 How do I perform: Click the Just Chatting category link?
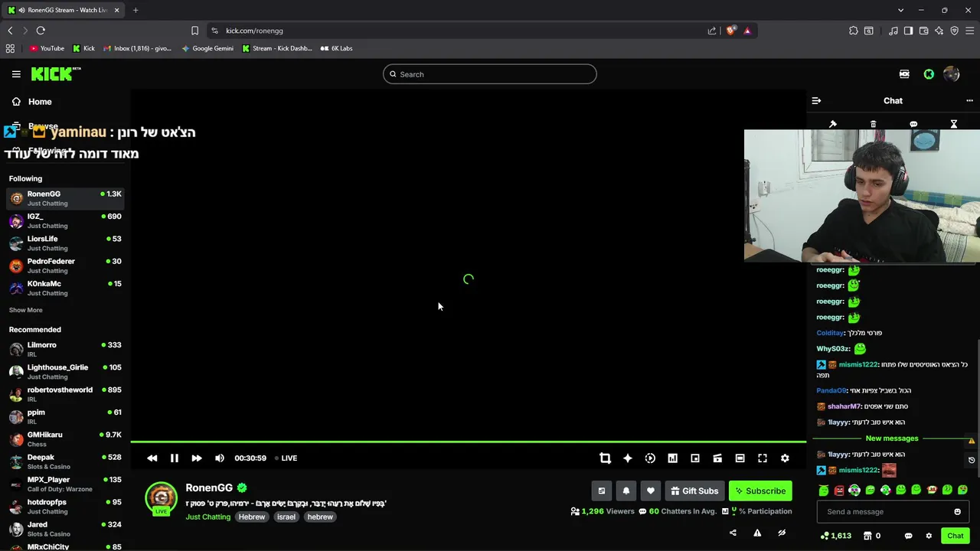click(x=207, y=517)
